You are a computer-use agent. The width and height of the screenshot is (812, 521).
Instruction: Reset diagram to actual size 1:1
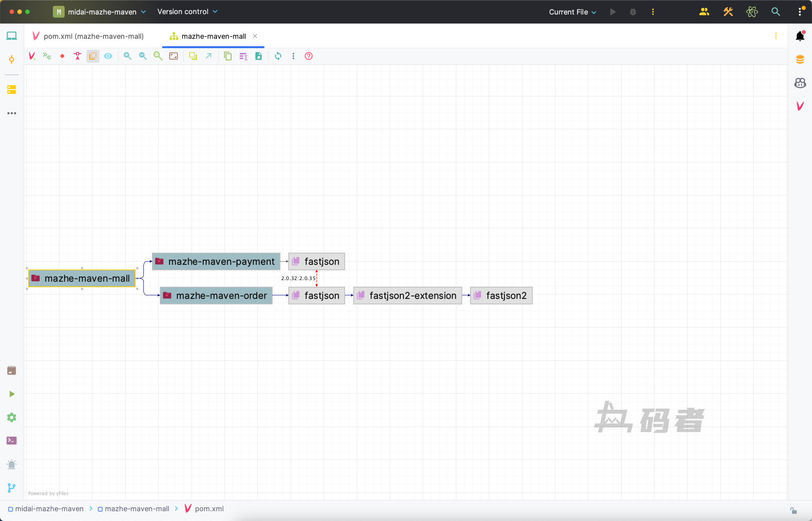point(158,56)
